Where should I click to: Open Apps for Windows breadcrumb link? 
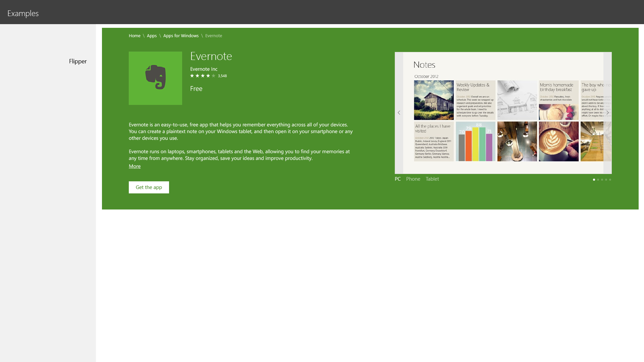coord(181,36)
